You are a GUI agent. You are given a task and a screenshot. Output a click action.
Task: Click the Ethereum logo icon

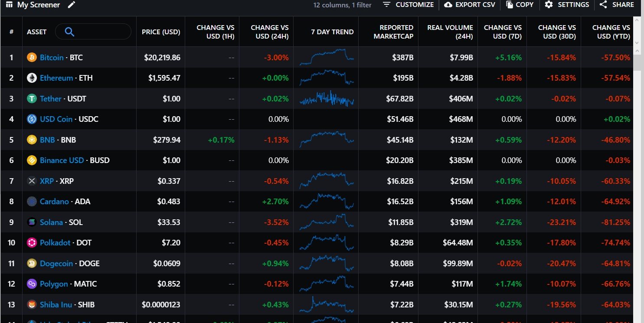32,78
